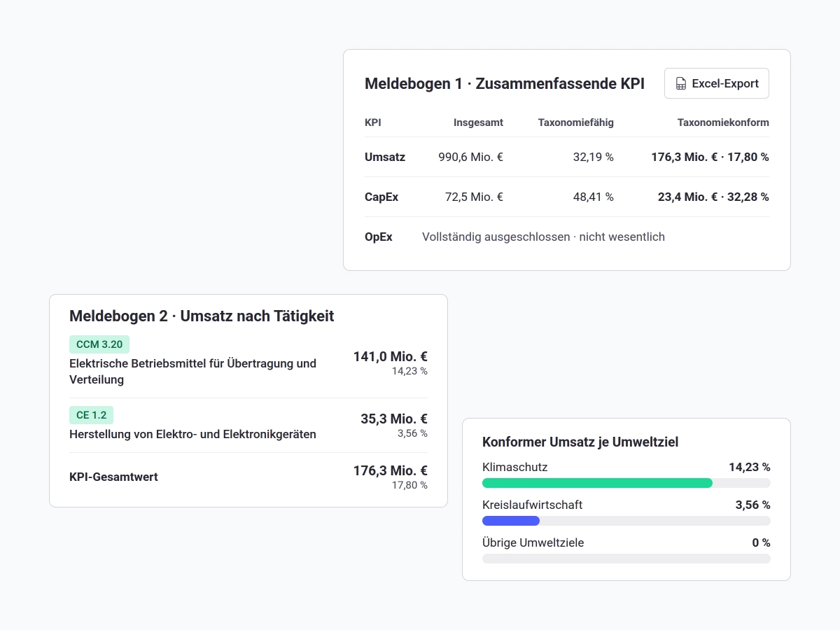Click the Taxonomiekonform column header

coord(723,122)
